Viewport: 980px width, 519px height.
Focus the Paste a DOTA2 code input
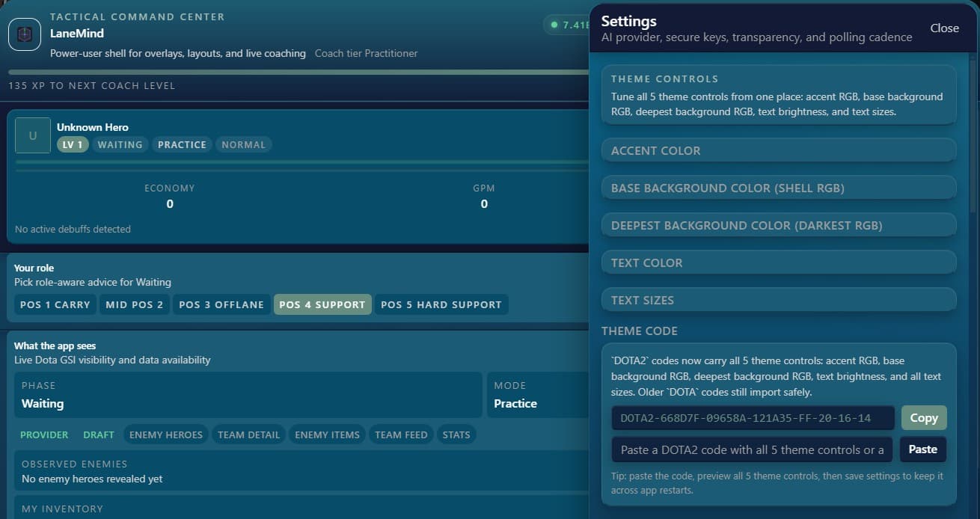click(x=752, y=449)
